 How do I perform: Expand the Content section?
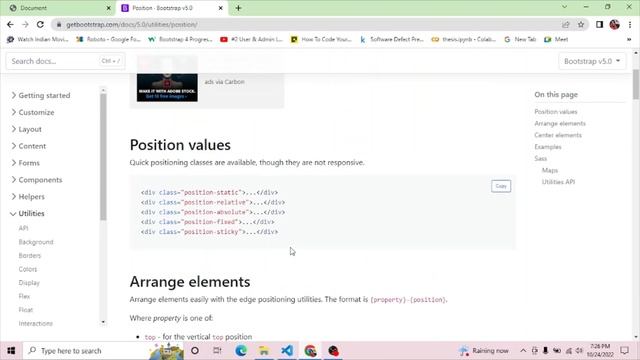coord(29,146)
